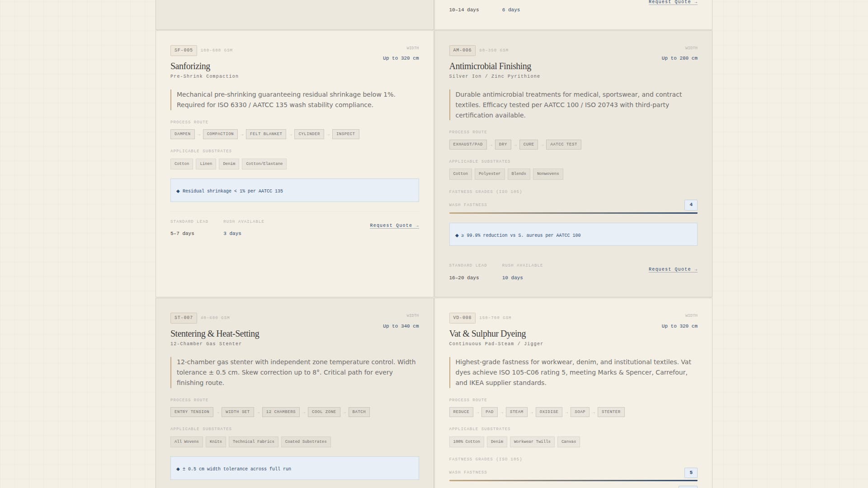Image resolution: width=868 pixels, height=488 pixels.
Task: Click the Technical Fabrics substrate tag
Action: click(x=253, y=442)
